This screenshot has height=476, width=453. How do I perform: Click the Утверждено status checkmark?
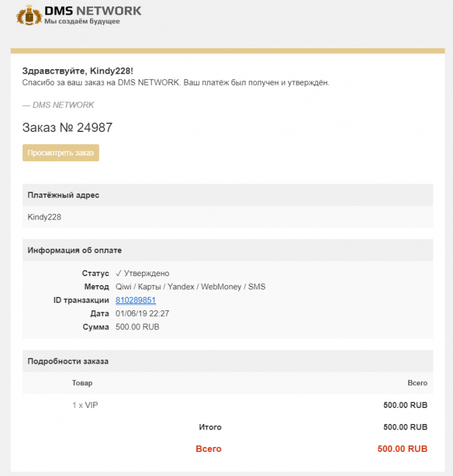pos(119,274)
